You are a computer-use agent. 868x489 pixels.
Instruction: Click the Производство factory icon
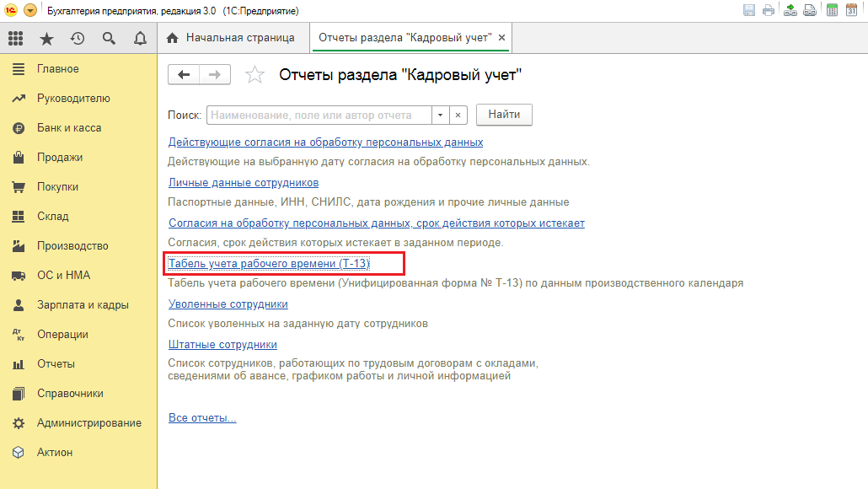19,246
